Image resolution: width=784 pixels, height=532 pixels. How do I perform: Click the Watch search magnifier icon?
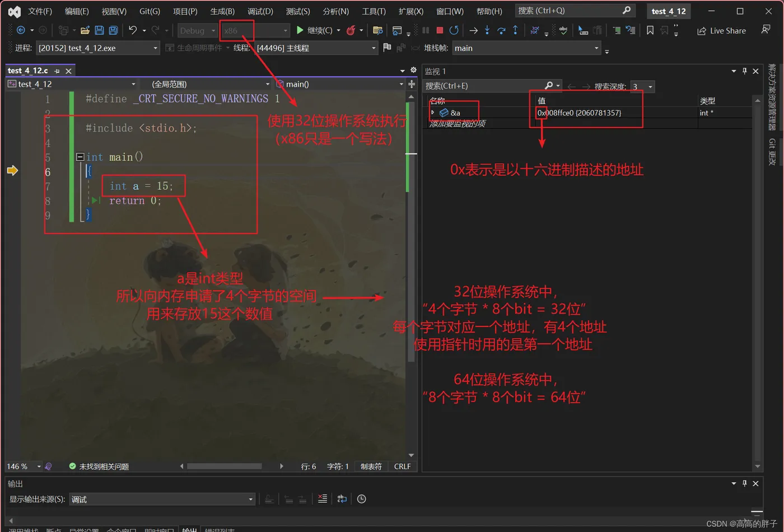click(549, 86)
